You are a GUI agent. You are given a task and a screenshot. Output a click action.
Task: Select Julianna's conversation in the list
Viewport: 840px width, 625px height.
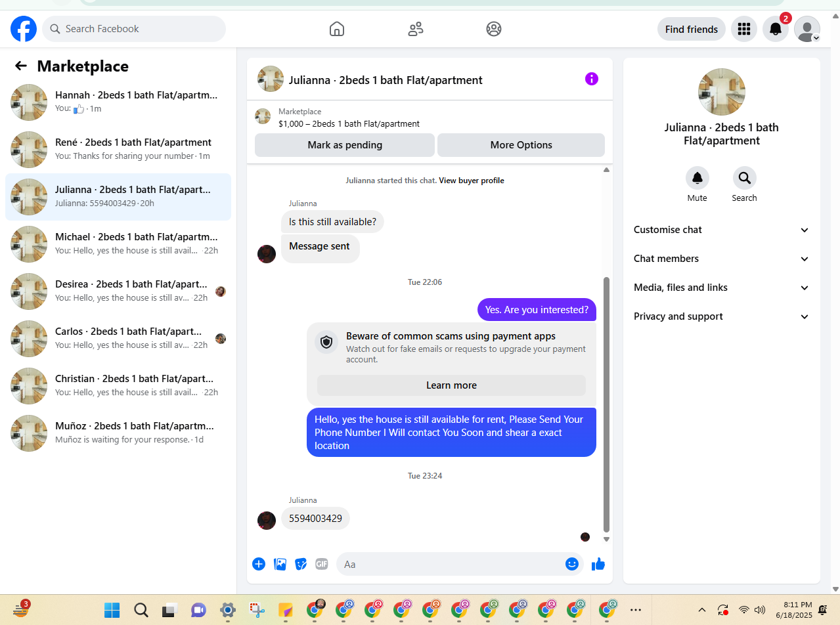(x=118, y=197)
